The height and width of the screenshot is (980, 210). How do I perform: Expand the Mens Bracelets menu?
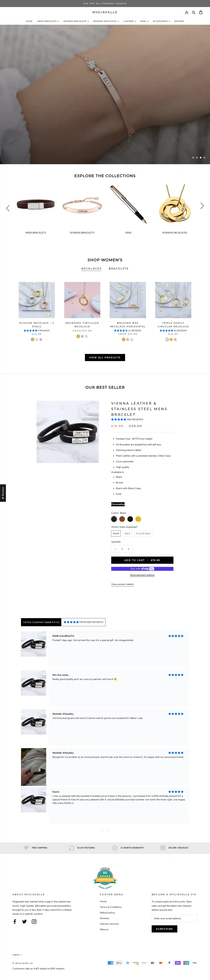pos(48,21)
